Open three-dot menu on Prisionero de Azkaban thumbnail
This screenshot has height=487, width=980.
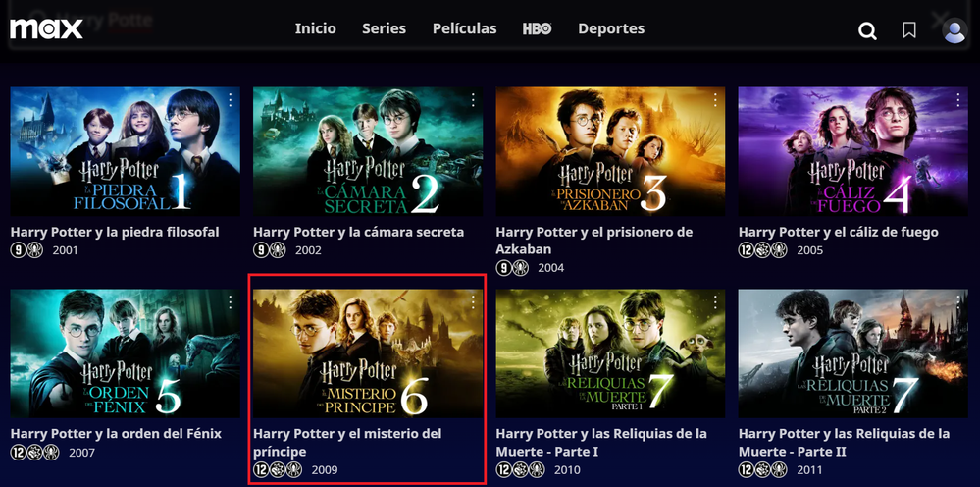coord(715,100)
